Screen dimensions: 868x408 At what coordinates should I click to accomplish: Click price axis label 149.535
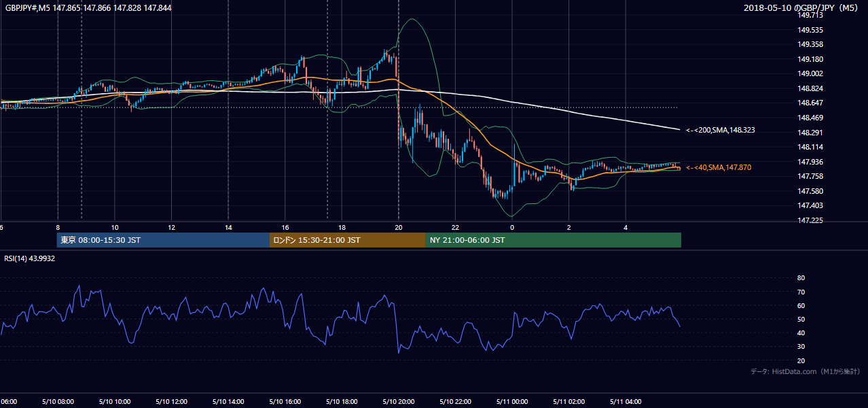point(810,30)
